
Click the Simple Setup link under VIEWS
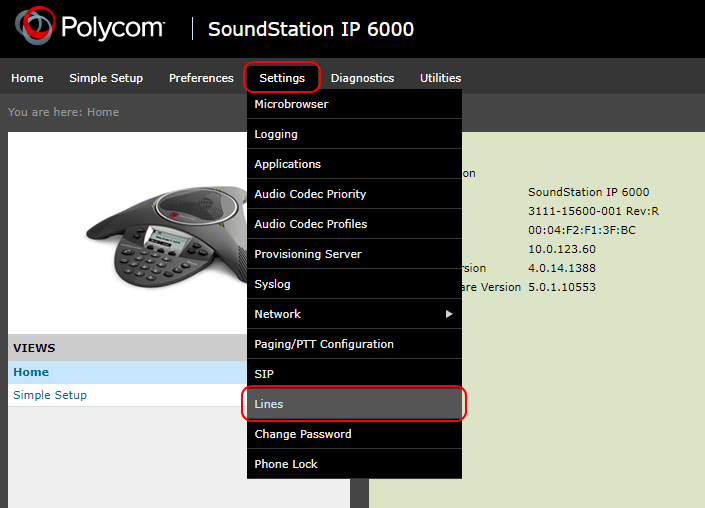(x=50, y=395)
